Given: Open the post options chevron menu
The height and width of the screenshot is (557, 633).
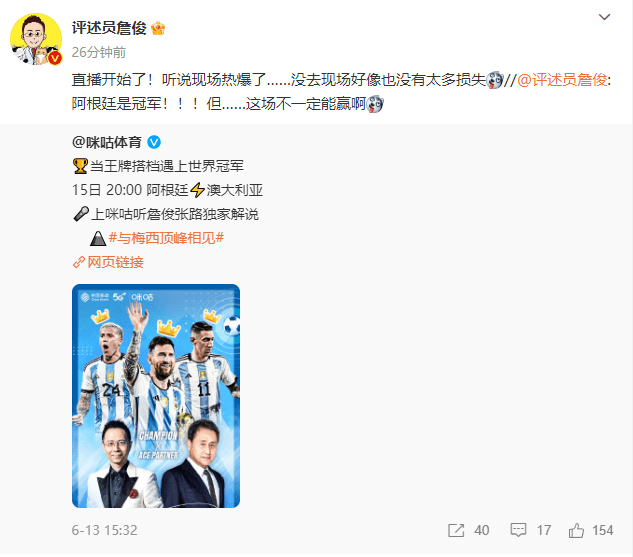Looking at the screenshot, I should (604, 17).
